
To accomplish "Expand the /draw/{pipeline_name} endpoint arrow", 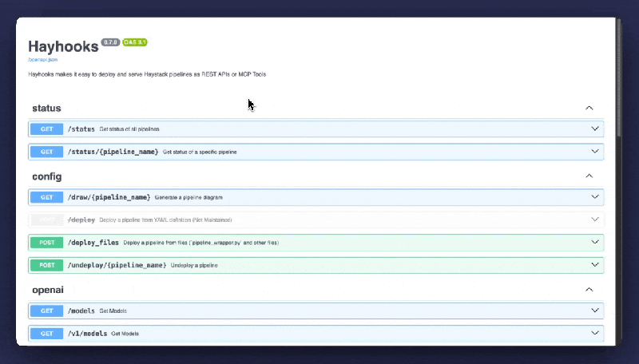I will pyautogui.click(x=594, y=197).
